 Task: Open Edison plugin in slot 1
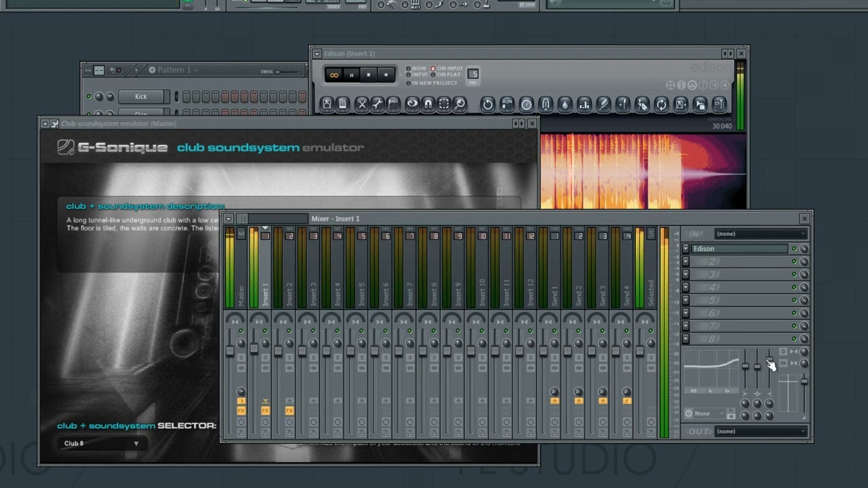739,249
